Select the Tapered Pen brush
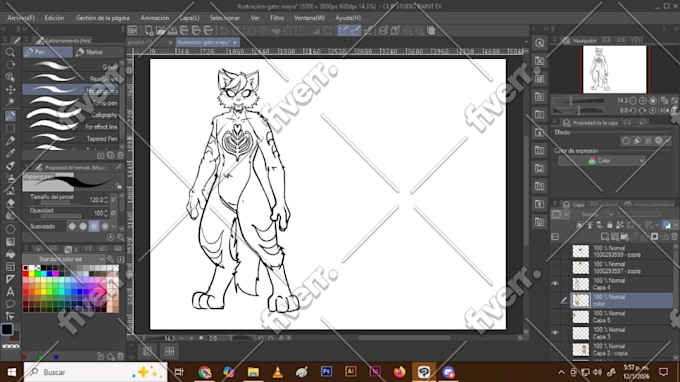The height and width of the screenshot is (382, 680). coord(70,139)
